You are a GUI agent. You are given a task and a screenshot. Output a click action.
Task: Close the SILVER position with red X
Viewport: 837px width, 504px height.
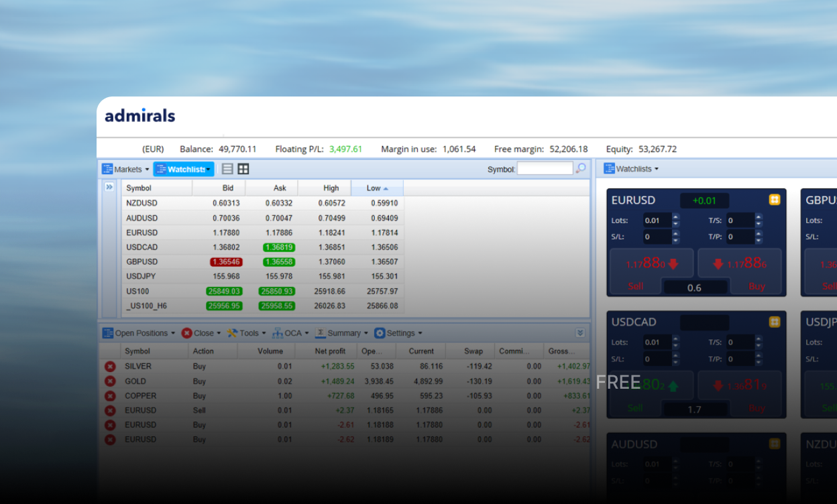click(x=110, y=367)
